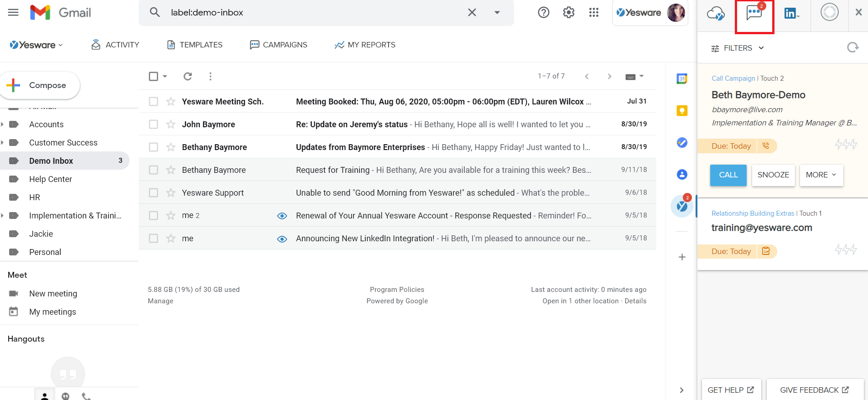This screenshot has width=868, height=400.
Task: Open Google Calendar side panel icon
Action: tap(682, 78)
